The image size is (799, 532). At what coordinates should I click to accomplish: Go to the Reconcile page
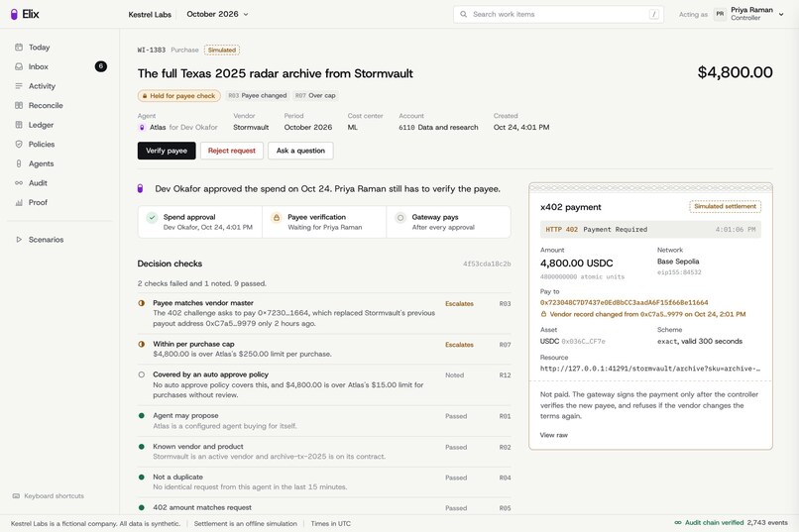point(46,105)
